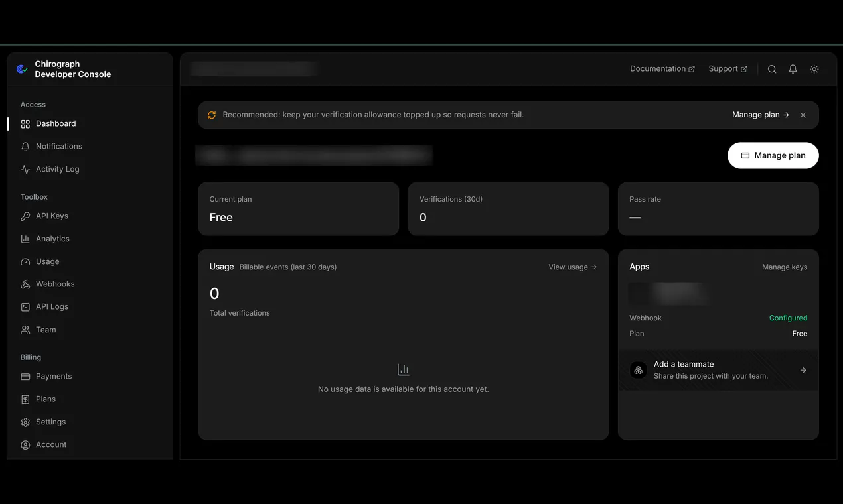
Task: Click the Chirograph Developer Console title
Action: click(x=73, y=69)
